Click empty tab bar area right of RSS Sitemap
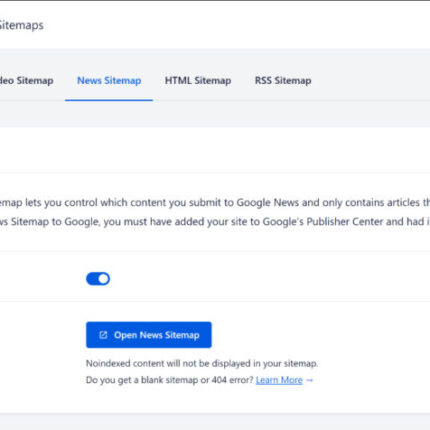The height and width of the screenshot is (430, 430). tap(370, 80)
